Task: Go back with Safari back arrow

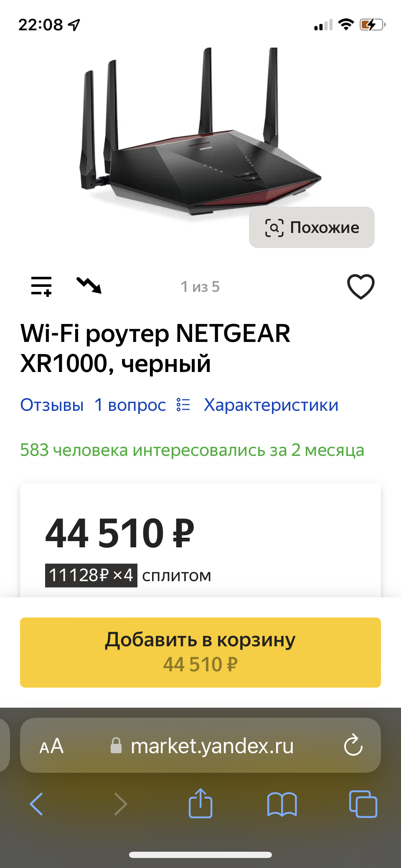Action: point(37,804)
